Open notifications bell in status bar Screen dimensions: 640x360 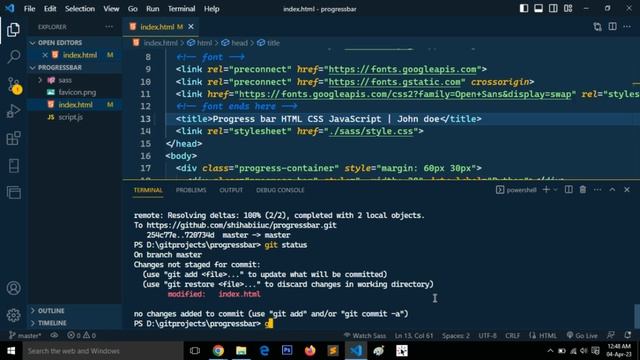628,335
